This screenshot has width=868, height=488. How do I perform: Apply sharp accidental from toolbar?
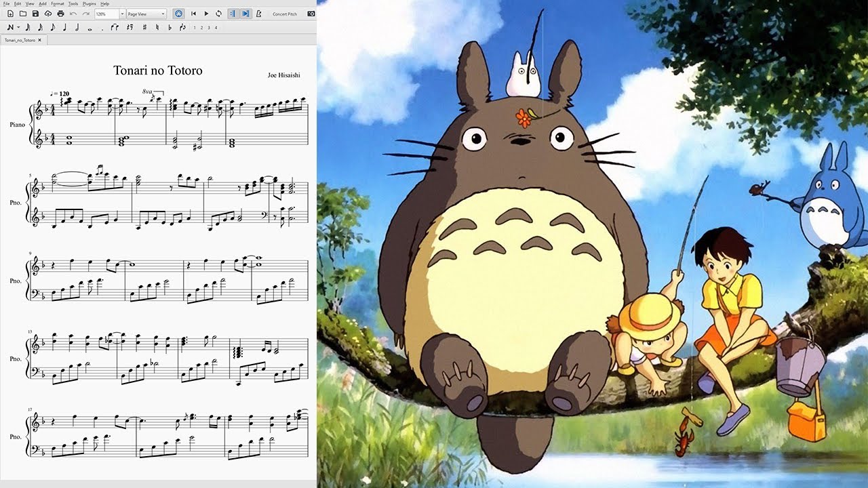coord(144,27)
